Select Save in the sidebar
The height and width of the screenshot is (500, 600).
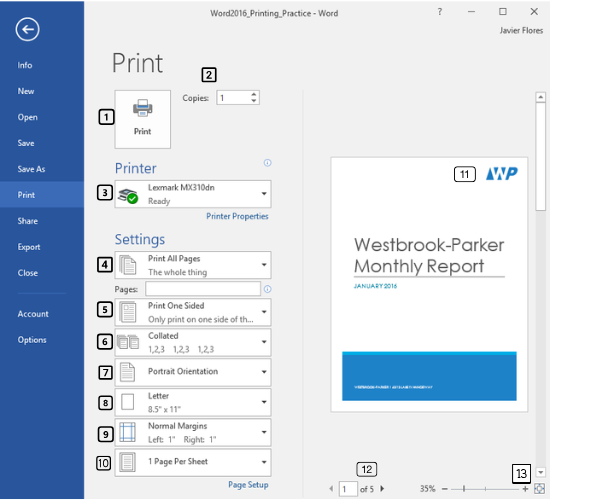tap(42, 143)
